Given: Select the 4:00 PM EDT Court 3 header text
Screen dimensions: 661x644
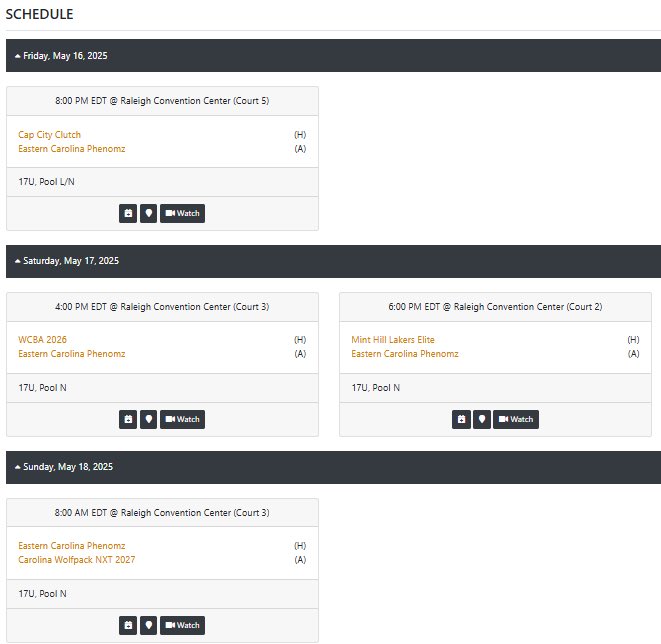Looking at the screenshot, I should (162, 307).
